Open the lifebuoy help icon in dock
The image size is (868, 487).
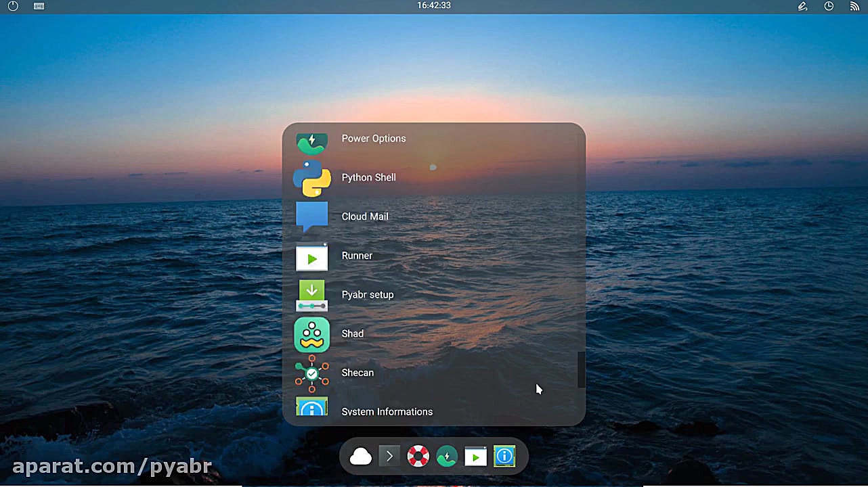(418, 457)
